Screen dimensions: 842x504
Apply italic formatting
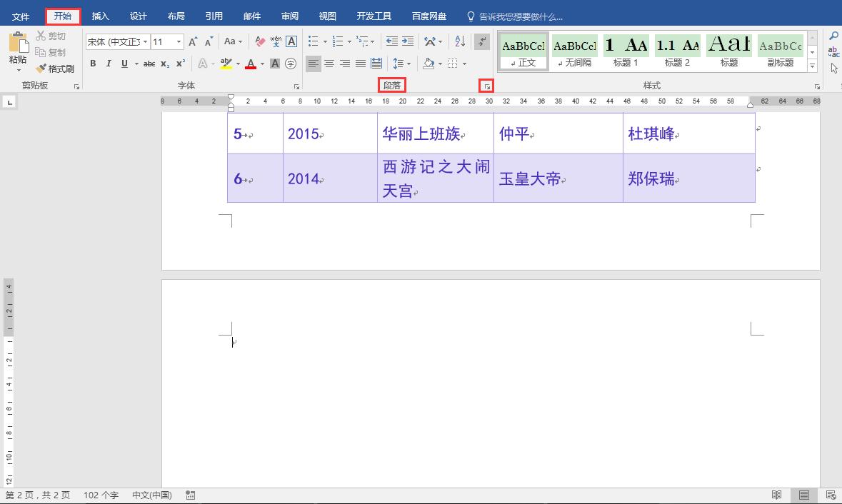(108, 64)
